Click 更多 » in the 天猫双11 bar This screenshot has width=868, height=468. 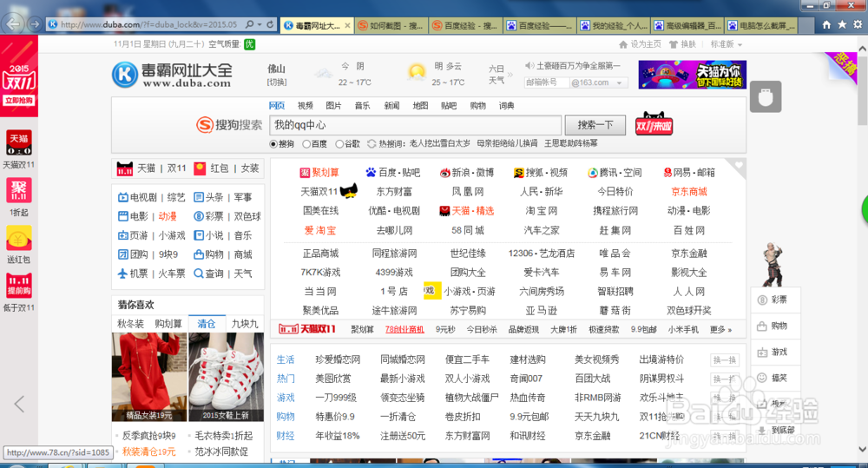click(720, 330)
